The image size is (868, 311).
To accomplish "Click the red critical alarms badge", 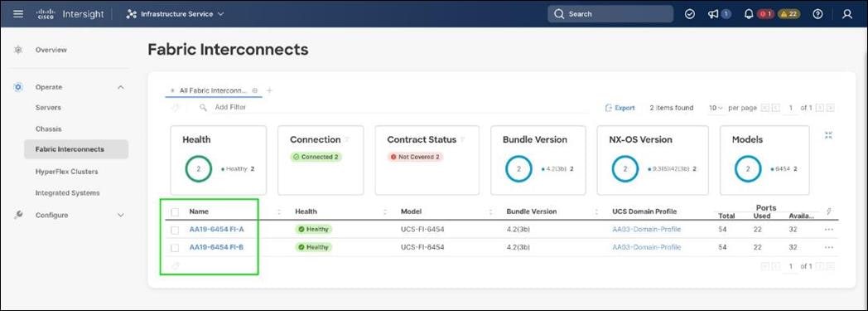I will [x=765, y=14].
